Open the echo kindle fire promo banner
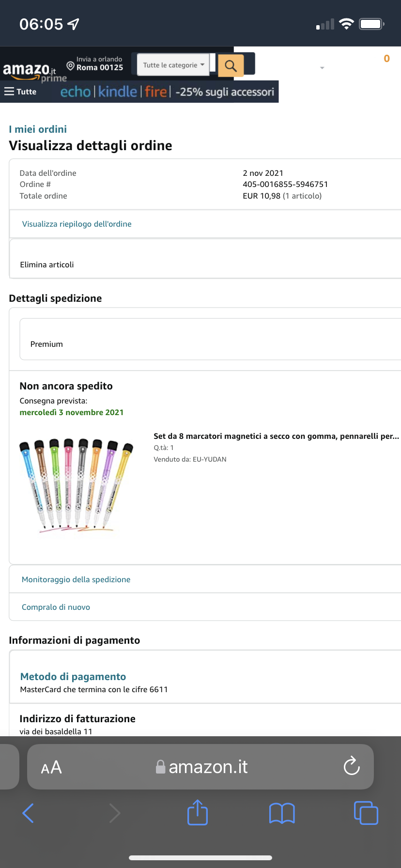The height and width of the screenshot is (868, 401). (167, 92)
